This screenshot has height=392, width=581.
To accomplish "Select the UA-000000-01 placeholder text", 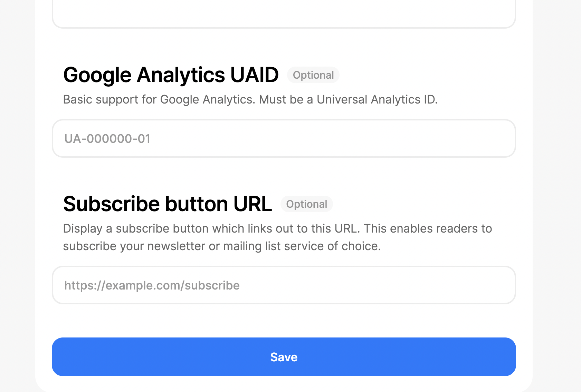I will (x=107, y=139).
